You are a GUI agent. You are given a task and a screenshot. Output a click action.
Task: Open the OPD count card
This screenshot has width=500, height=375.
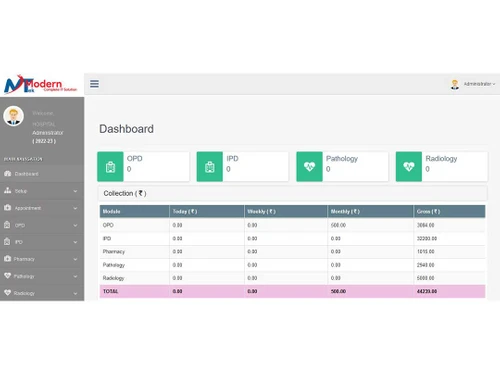pyautogui.click(x=143, y=167)
